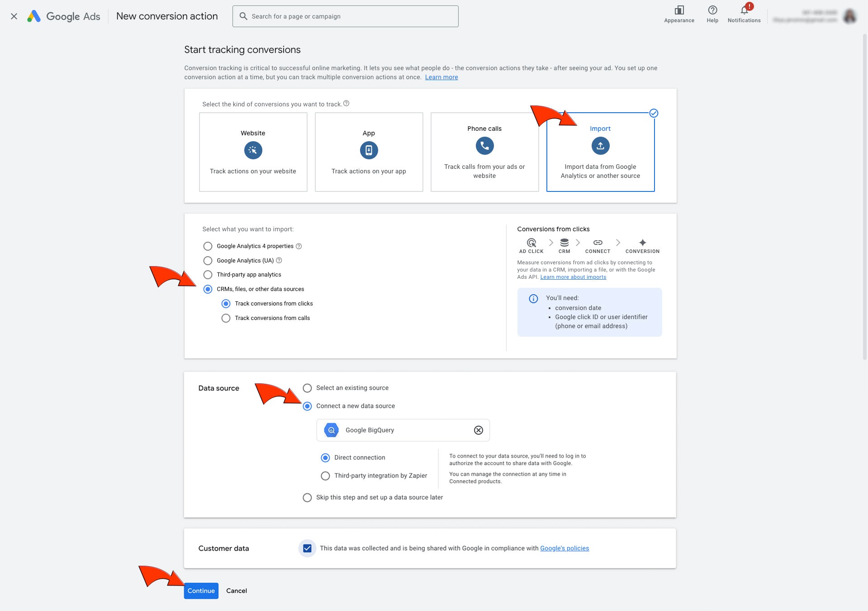The height and width of the screenshot is (611, 868).
Task: Click the AD CLICK step icon
Action: (531, 243)
